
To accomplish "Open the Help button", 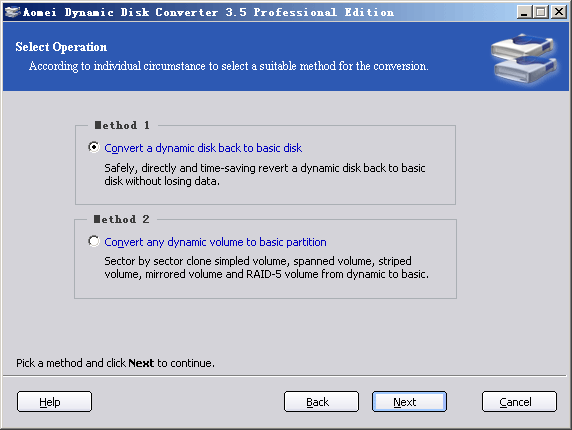I will click(54, 402).
